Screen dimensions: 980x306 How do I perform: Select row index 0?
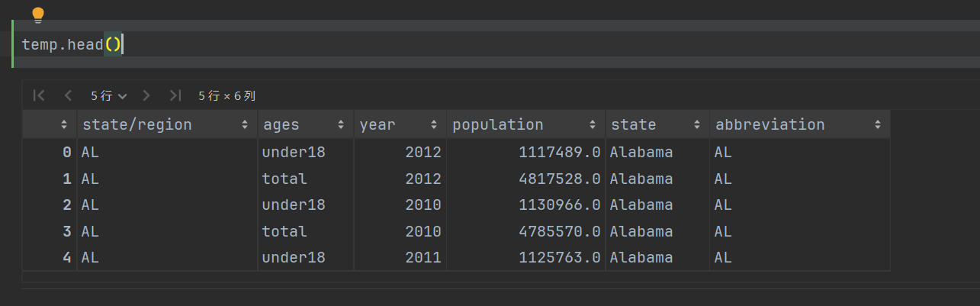tap(67, 153)
